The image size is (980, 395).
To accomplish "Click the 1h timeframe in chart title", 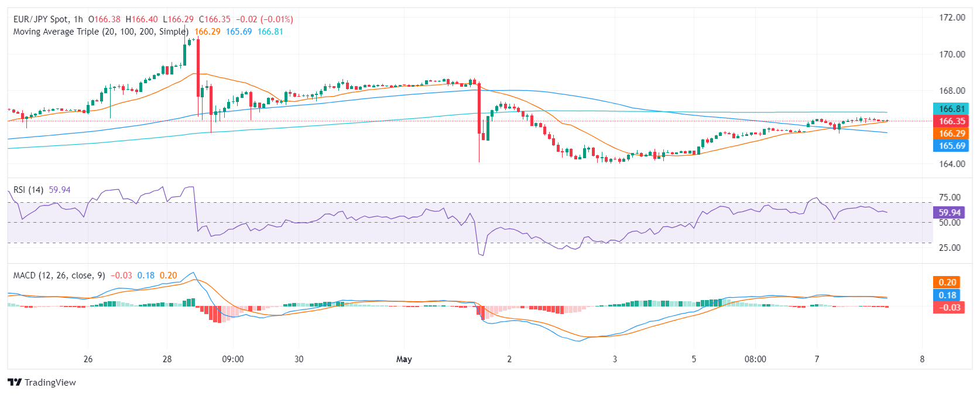I will [x=78, y=19].
